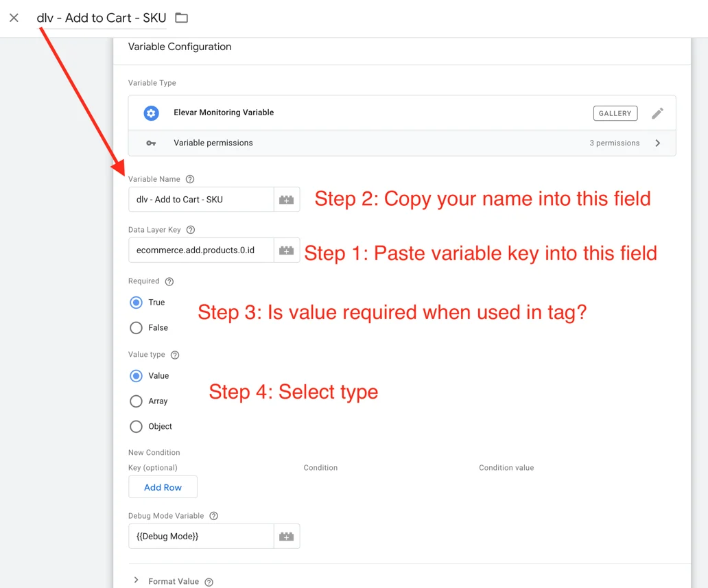Click the '3 permissions' text

pyautogui.click(x=614, y=143)
